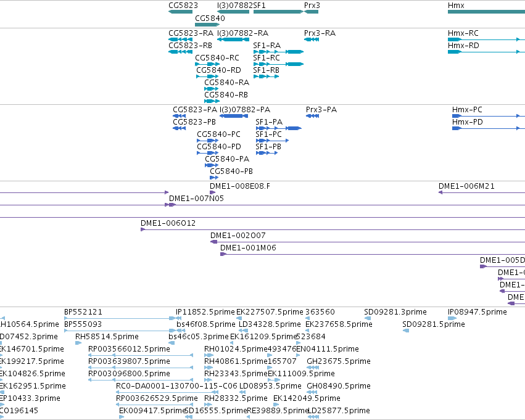The width and height of the screenshot is (525, 420).
Task: Click the Prx3 gene label
Action: click(x=312, y=6)
